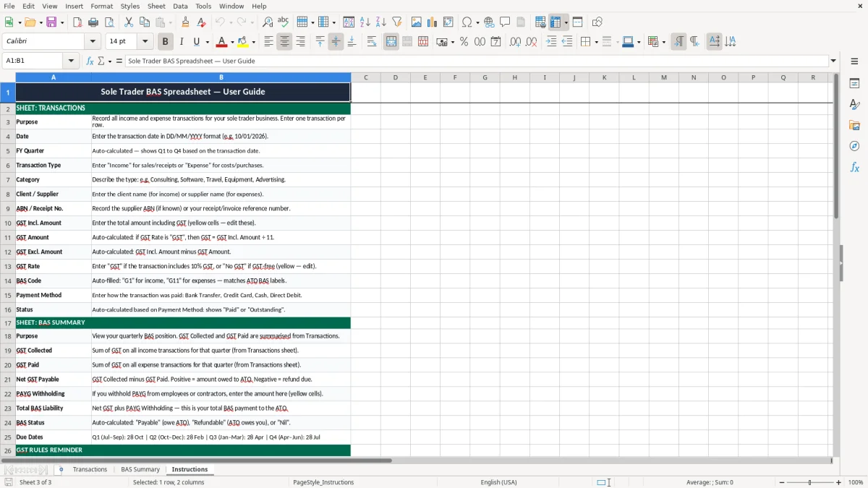Image resolution: width=868 pixels, height=488 pixels.
Task: Open the Function Wizard fx icon
Action: tap(90, 61)
